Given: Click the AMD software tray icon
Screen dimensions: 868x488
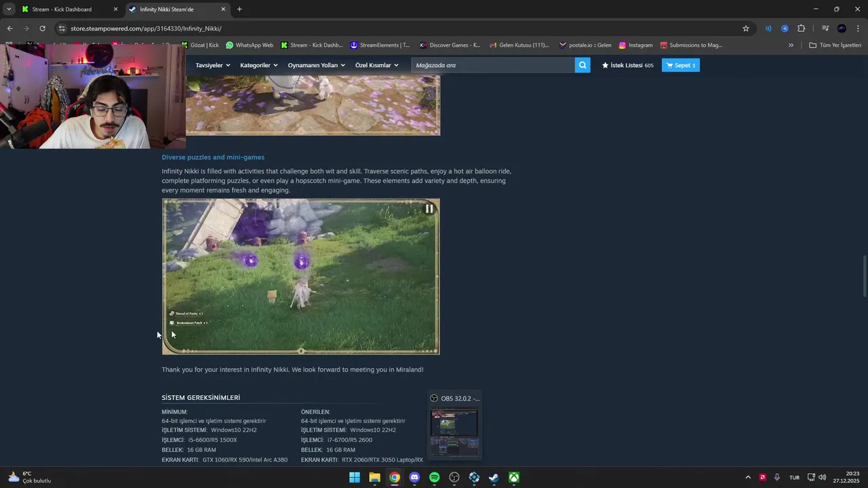Looking at the screenshot, I should point(763,477).
